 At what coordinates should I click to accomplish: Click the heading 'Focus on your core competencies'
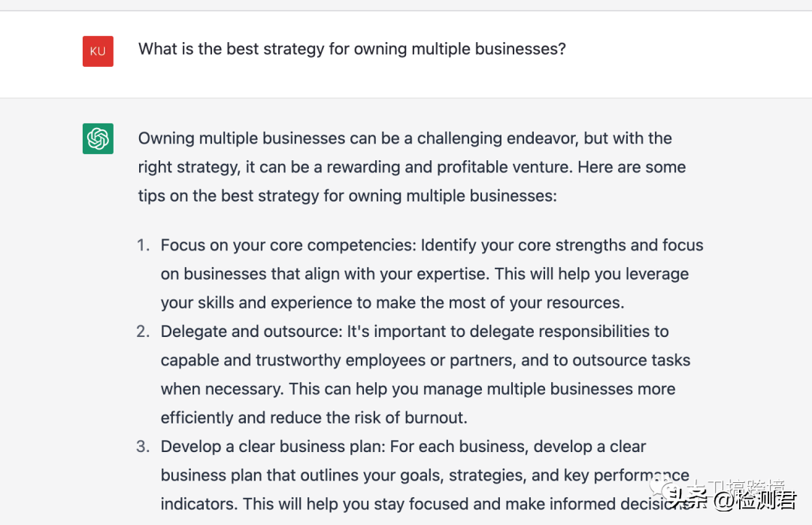(x=289, y=245)
